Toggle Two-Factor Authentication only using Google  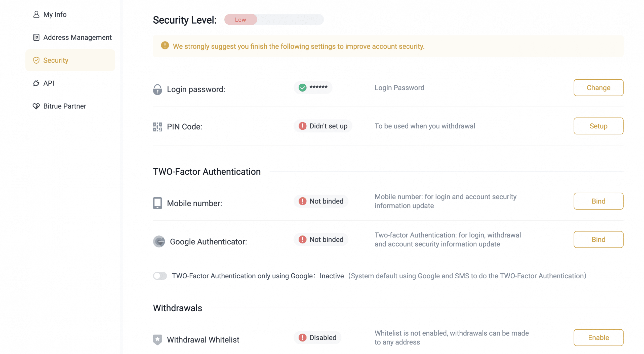pos(160,276)
